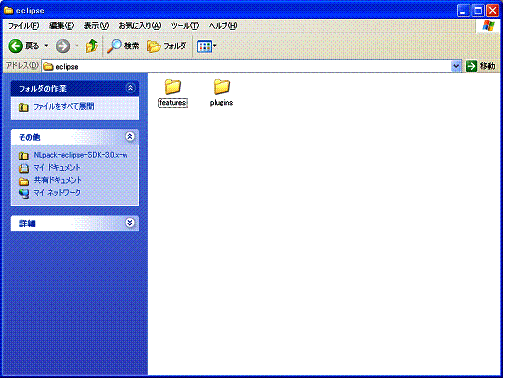Expand the 詳細 panel

click(x=130, y=223)
